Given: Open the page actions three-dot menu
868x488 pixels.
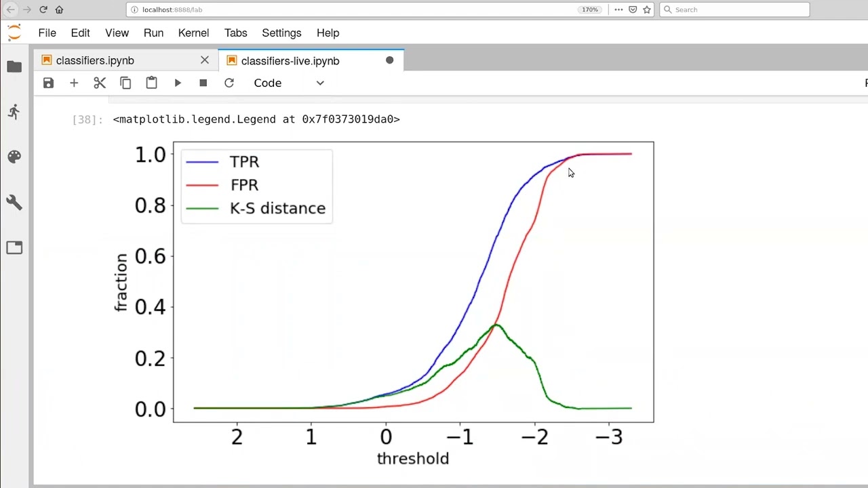Looking at the screenshot, I should [618, 9].
